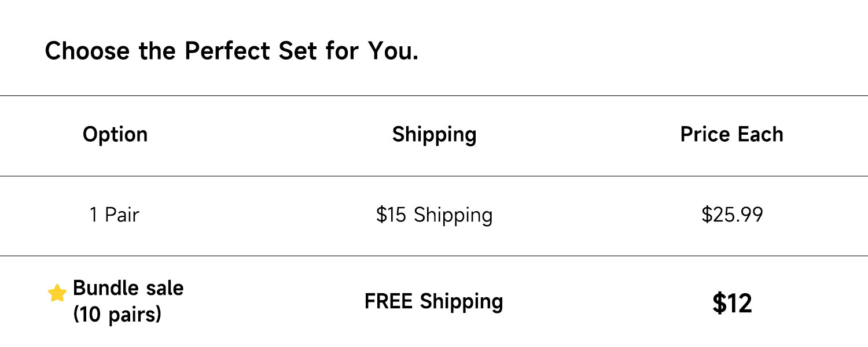The height and width of the screenshot is (347, 868).
Task: Click the word "Choose" in the heading
Action: tap(87, 51)
